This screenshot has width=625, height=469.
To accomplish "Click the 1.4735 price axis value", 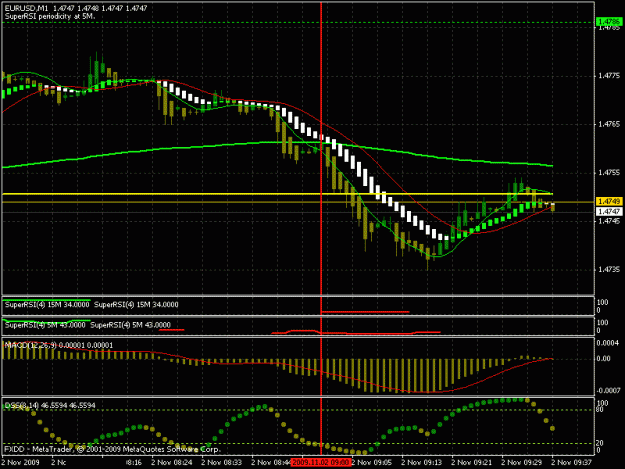I will [x=609, y=270].
